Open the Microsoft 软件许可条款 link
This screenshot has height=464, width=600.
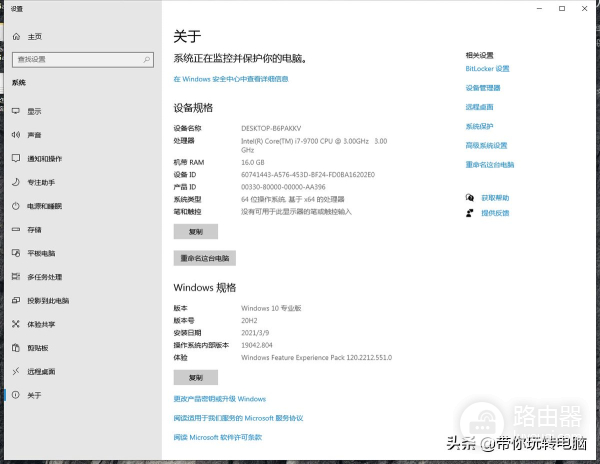point(217,437)
